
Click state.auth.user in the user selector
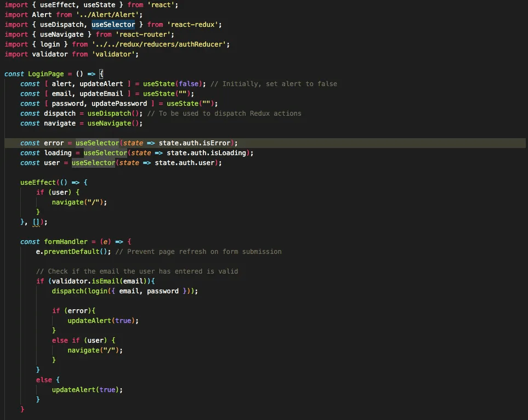tap(186, 162)
